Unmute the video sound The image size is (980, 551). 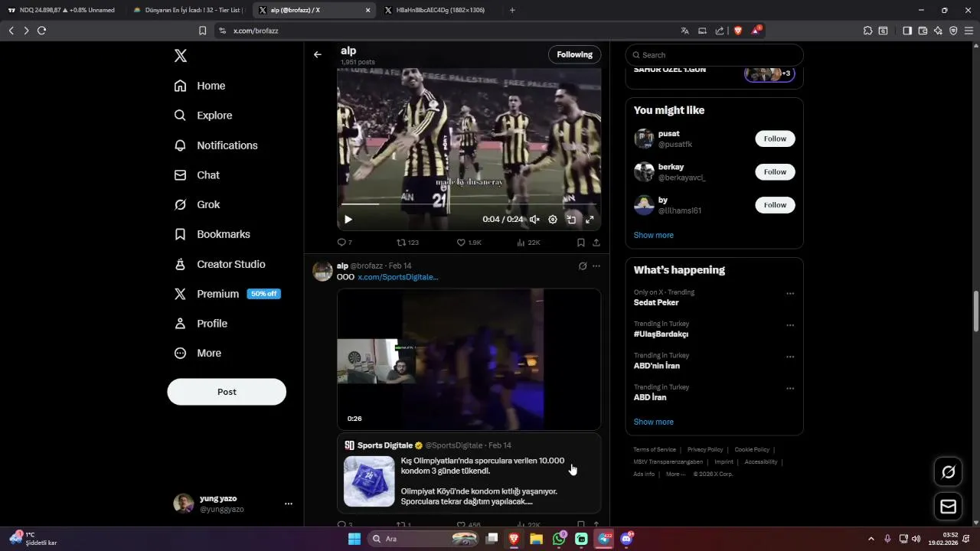pos(534,220)
